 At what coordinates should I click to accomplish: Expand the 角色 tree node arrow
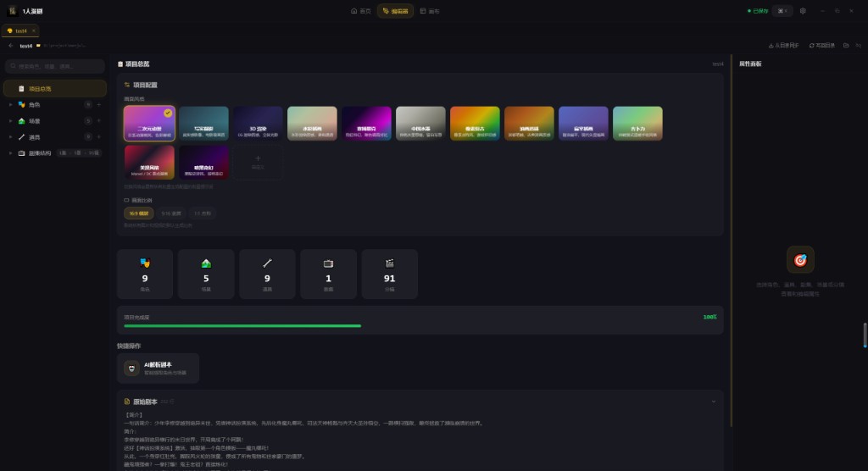pyautogui.click(x=10, y=105)
